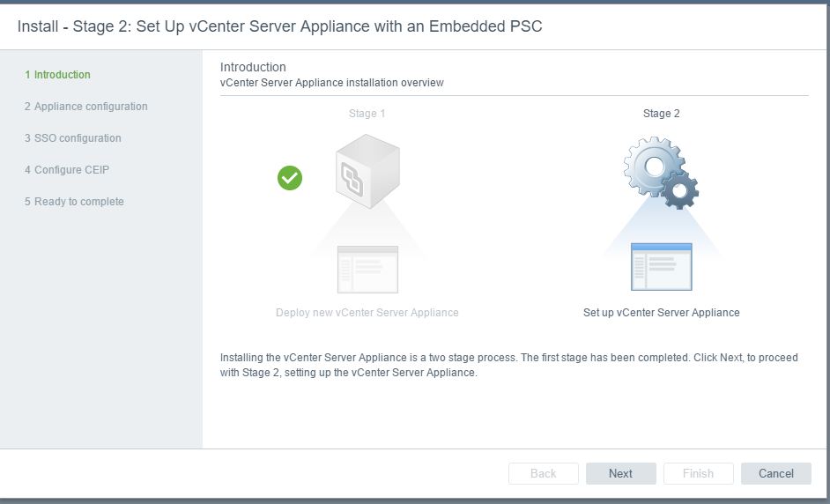Click the disabled Finish button
The height and width of the screenshot is (504, 830).
698,473
